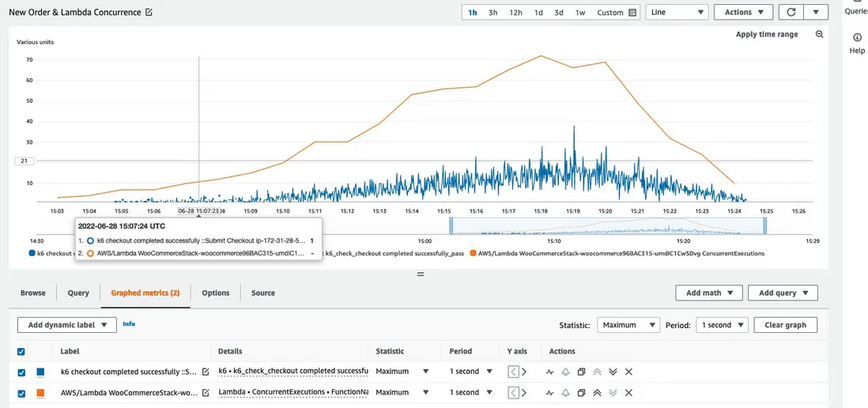This screenshot has width=868, height=408.
Task: Switch to the Options tab
Action: tap(215, 293)
